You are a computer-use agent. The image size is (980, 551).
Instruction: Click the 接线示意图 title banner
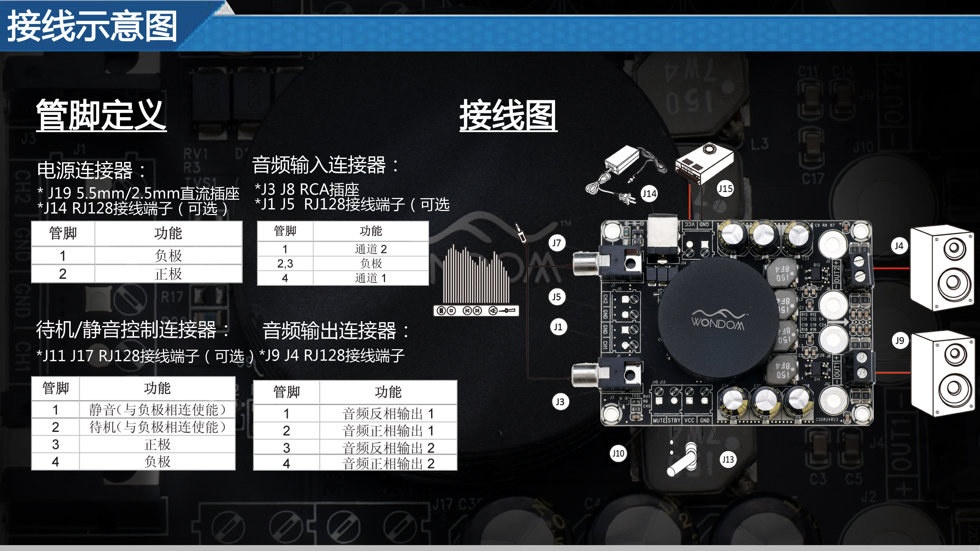tap(92, 26)
